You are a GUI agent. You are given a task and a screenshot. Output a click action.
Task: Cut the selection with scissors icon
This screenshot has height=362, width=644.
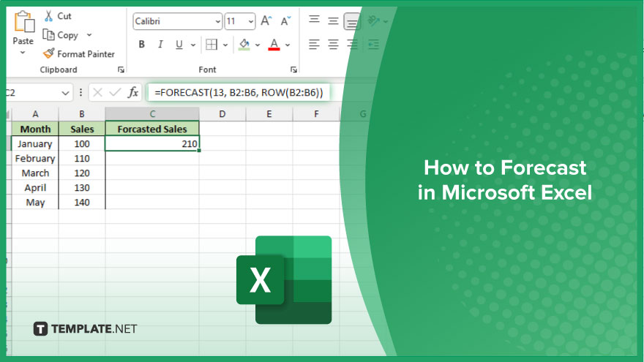tap(48, 16)
